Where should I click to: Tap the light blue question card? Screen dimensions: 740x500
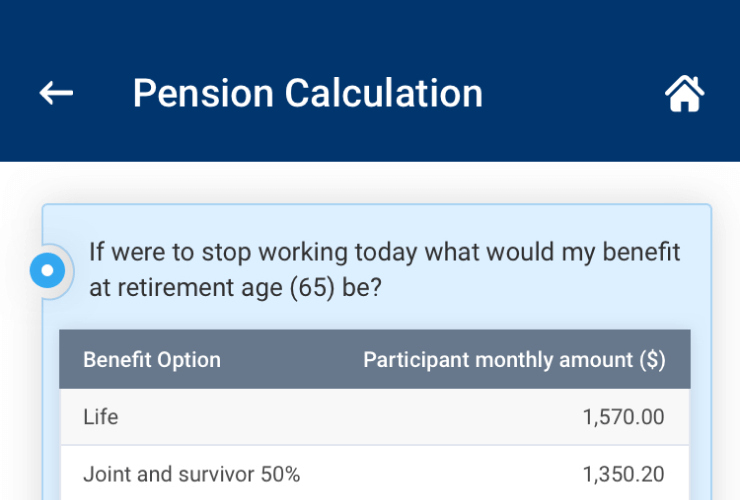coord(377,352)
